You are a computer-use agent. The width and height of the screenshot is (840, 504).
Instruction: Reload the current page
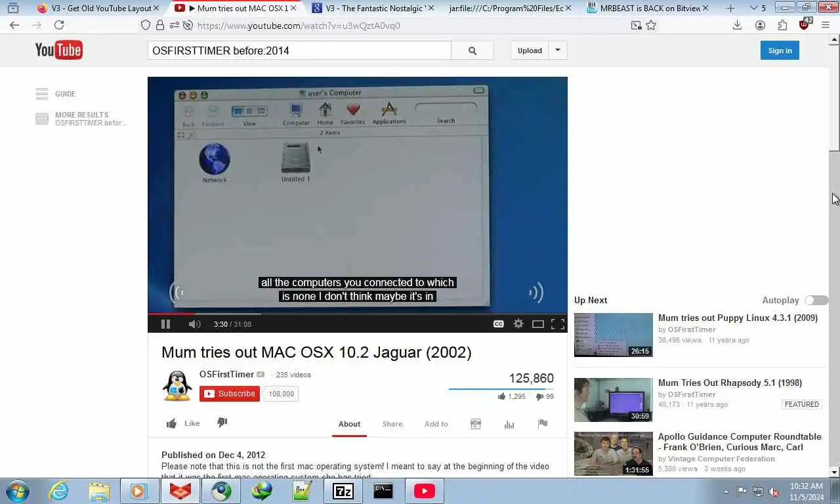click(x=59, y=25)
